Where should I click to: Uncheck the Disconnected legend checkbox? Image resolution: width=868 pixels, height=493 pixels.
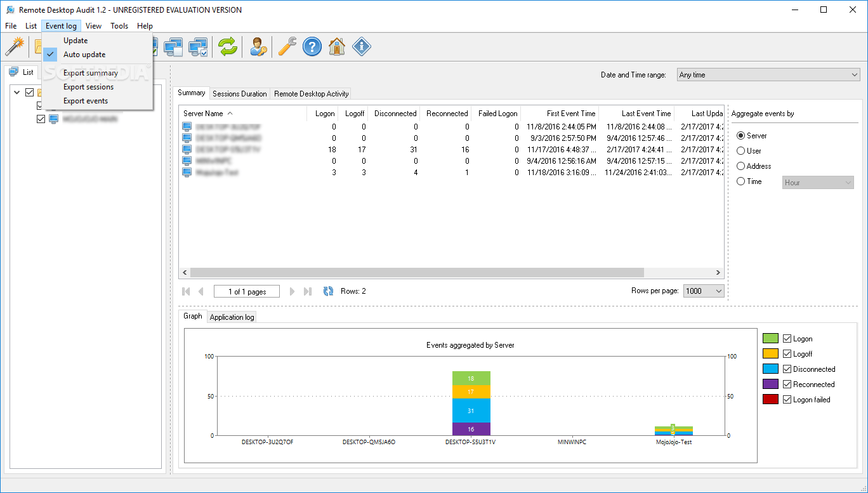click(787, 368)
